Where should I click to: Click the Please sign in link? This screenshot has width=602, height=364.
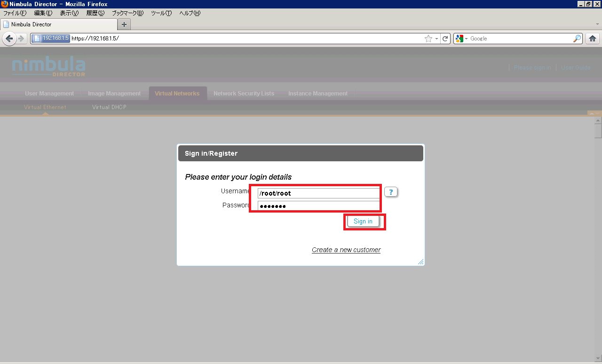(x=532, y=68)
